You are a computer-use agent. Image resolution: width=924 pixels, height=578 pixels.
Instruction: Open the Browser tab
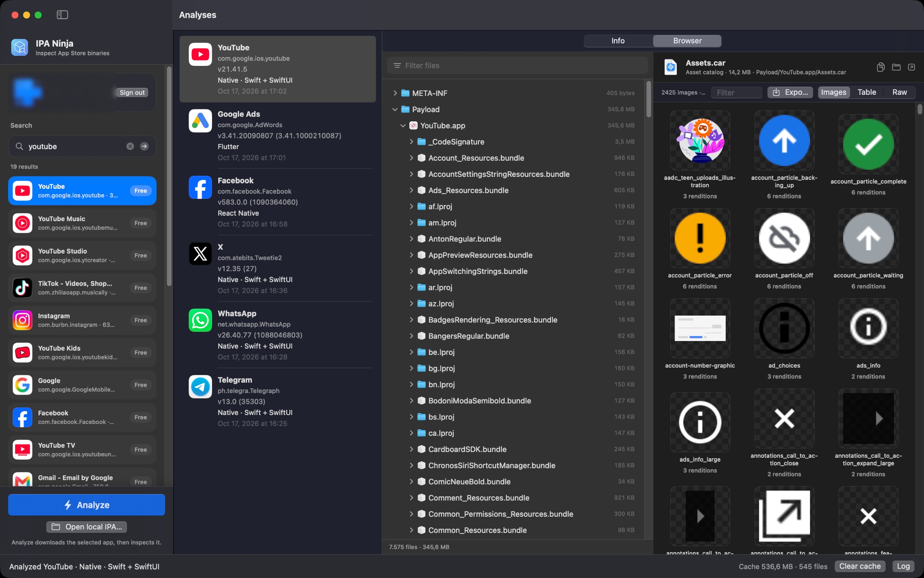pyautogui.click(x=687, y=41)
